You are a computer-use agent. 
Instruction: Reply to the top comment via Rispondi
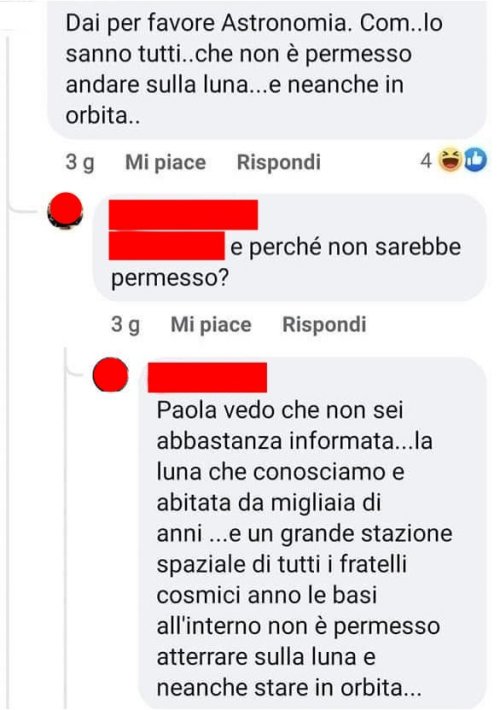(279, 162)
